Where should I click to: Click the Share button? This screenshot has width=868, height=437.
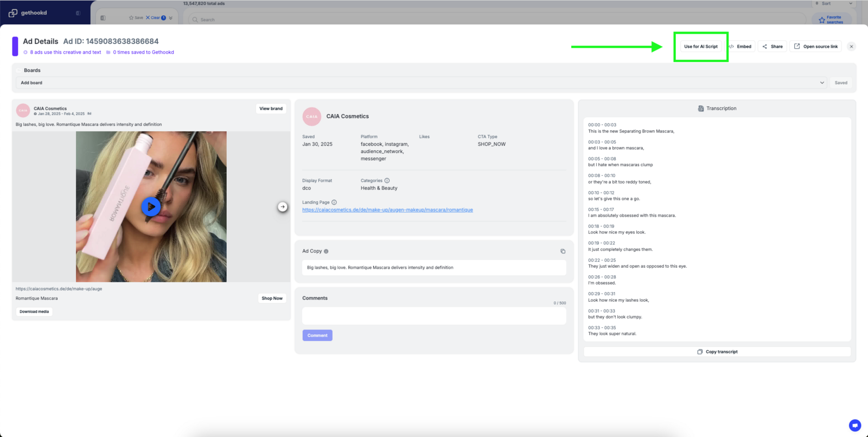(773, 47)
